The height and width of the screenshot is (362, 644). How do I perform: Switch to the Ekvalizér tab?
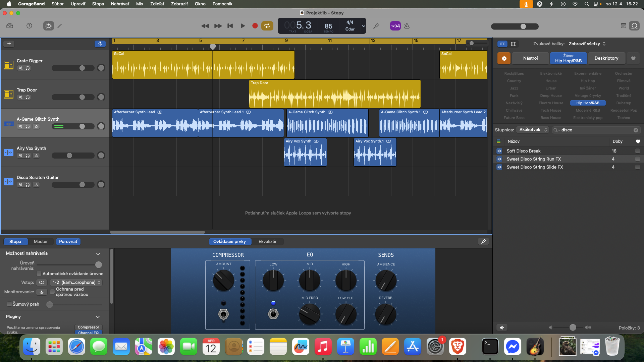click(x=268, y=241)
